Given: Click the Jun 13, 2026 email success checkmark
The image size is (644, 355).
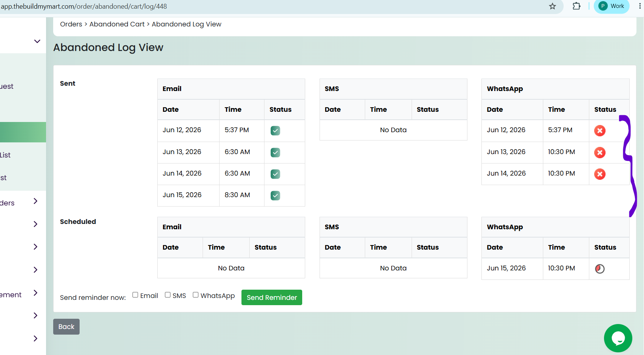Looking at the screenshot, I should pyautogui.click(x=275, y=153).
